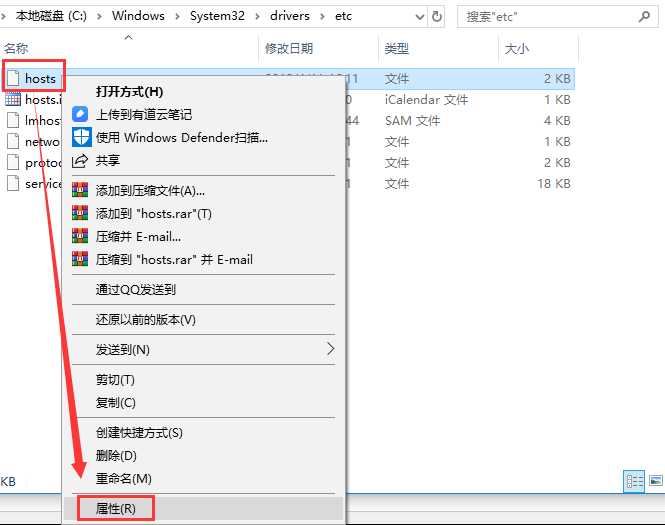Click the 18 KB size cell
This screenshot has width=665, height=525.
pyautogui.click(x=553, y=184)
